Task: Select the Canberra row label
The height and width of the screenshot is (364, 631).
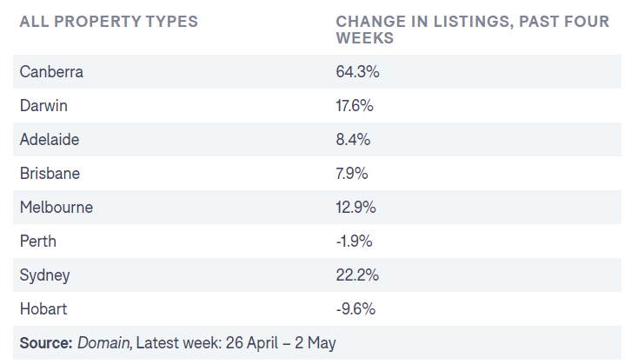Action: click(x=51, y=72)
